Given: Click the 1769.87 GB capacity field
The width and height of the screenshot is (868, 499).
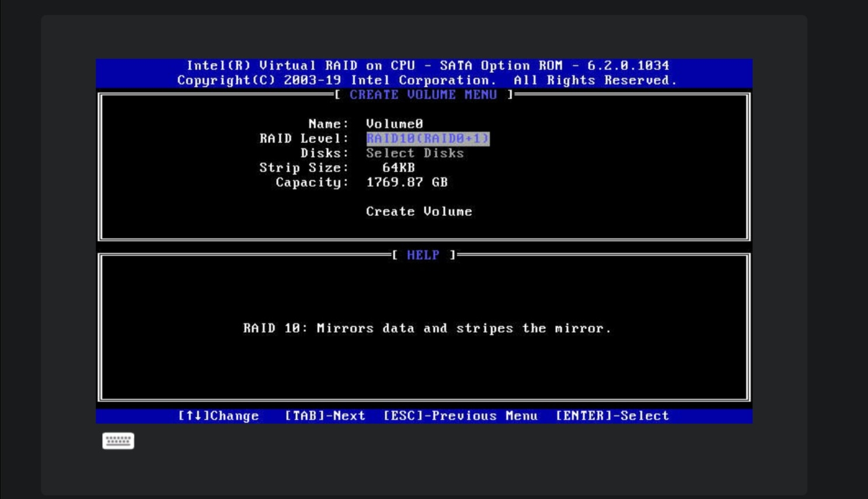Looking at the screenshot, I should point(406,182).
